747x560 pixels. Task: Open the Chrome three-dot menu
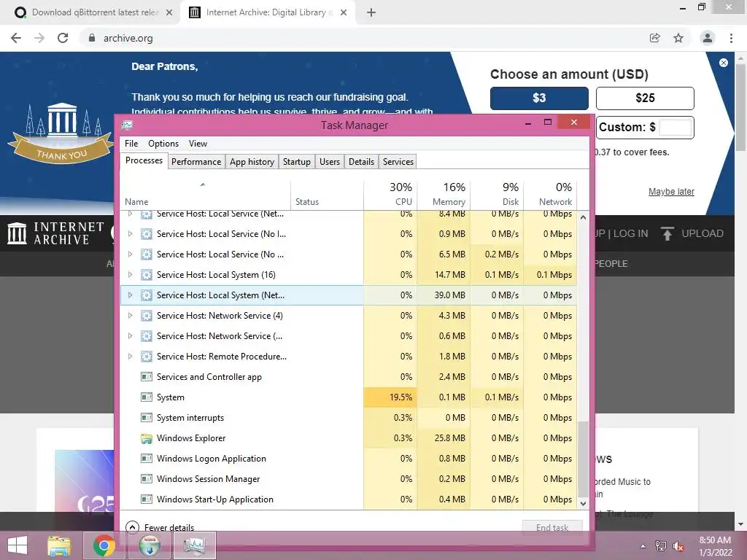[x=731, y=38]
